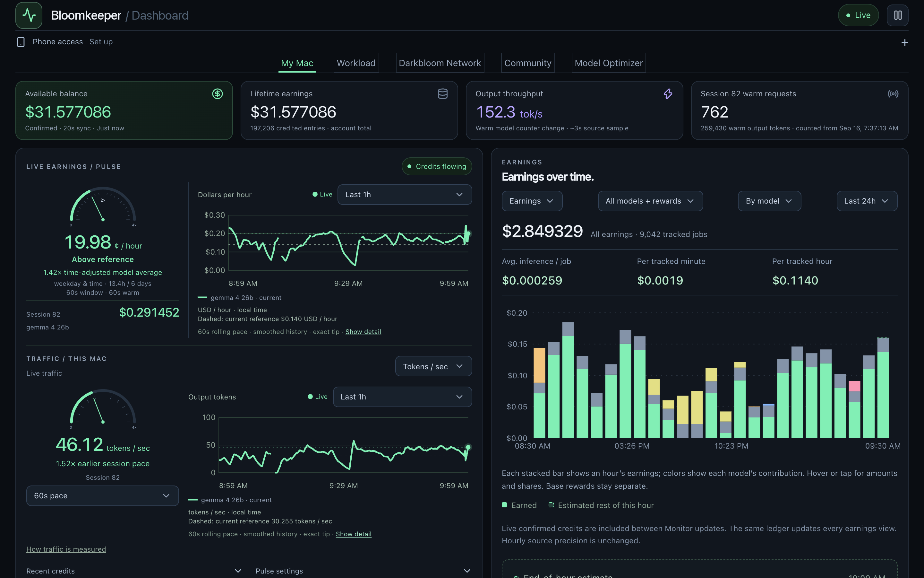Click the $0.000259 avg inference value
The height and width of the screenshot is (578, 924).
(x=532, y=281)
